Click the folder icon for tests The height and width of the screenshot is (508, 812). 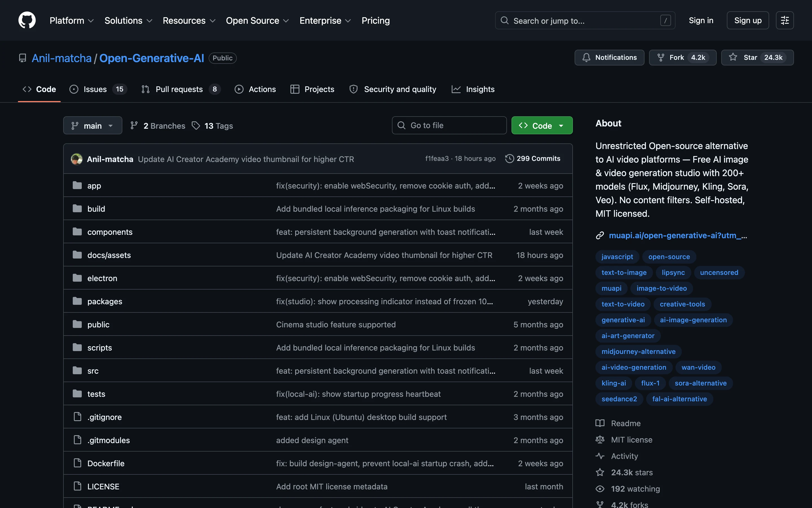[x=77, y=394]
